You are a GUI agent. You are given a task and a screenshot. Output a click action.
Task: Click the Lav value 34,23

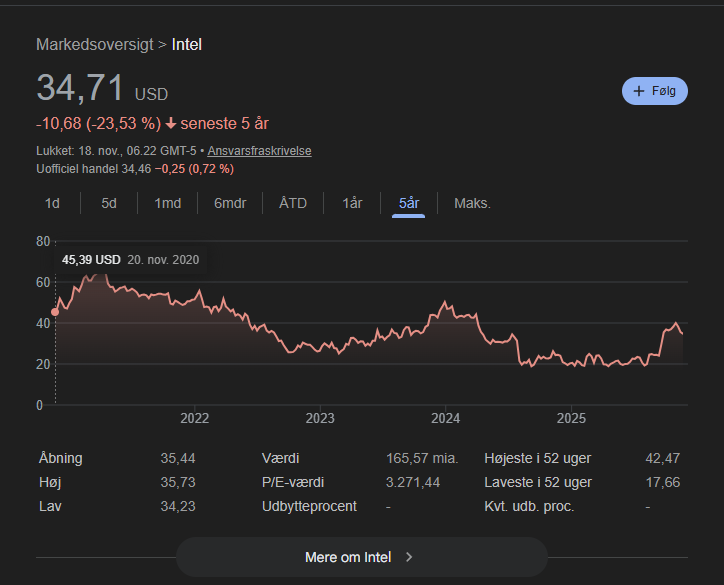[178, 506]
